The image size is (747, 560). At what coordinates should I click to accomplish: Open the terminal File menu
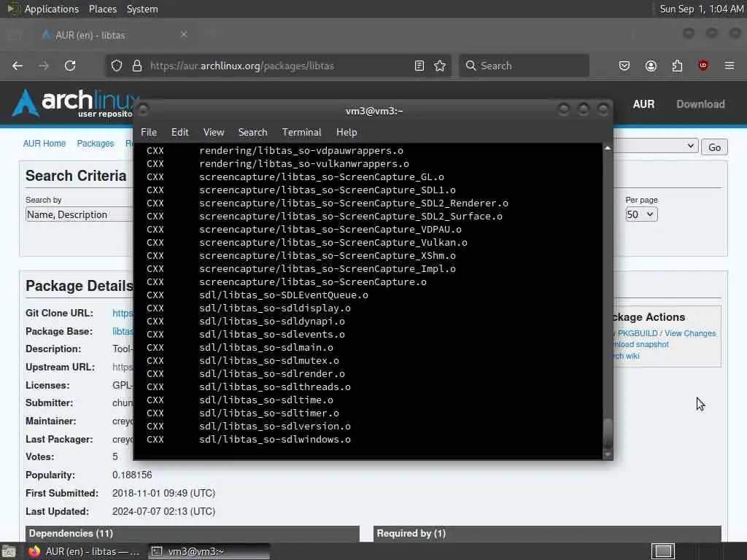coord(149,133)
